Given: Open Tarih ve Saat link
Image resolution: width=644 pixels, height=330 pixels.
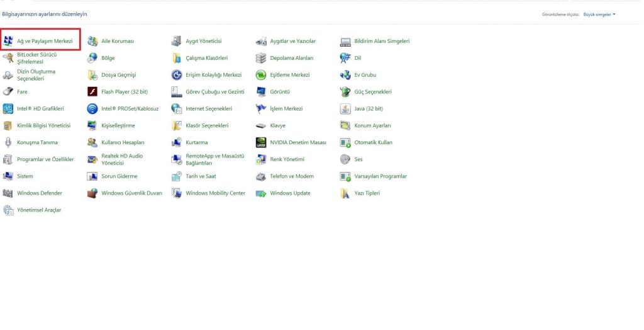Looking at the screenshot, I should coord(201,176).
